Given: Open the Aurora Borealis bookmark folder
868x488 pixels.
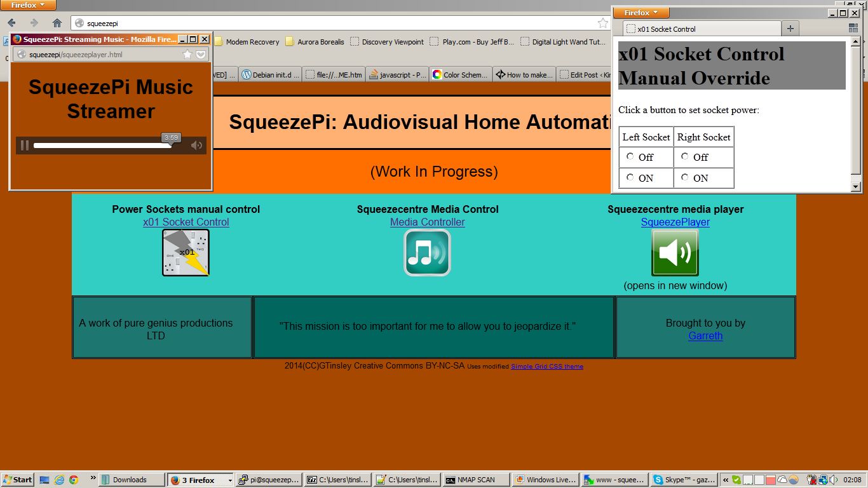Looking at the screenshot, I should coord(315,42).
